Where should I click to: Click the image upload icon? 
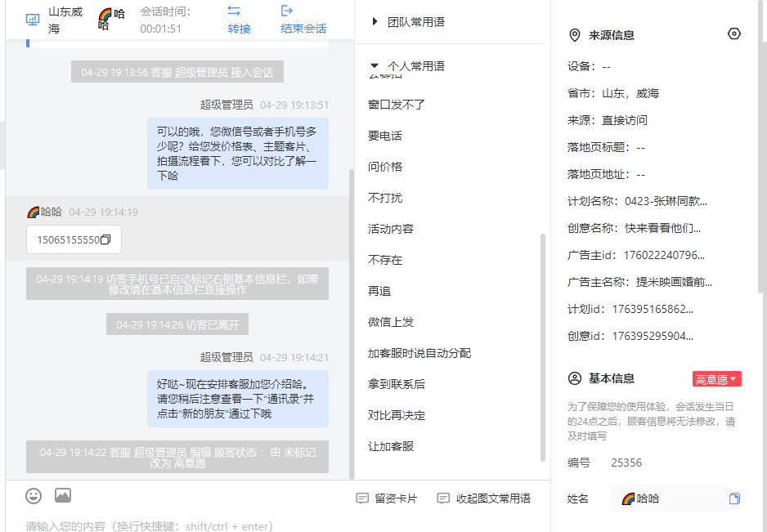click(x=63, y=495)
